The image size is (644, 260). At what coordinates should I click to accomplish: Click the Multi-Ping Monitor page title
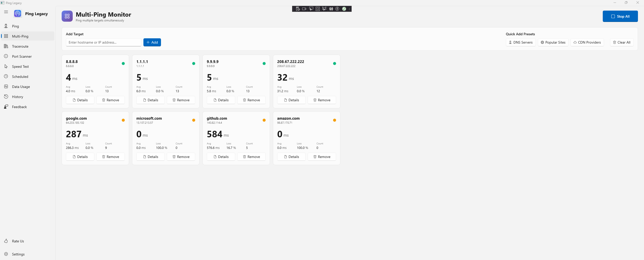(x=103, y=14)
